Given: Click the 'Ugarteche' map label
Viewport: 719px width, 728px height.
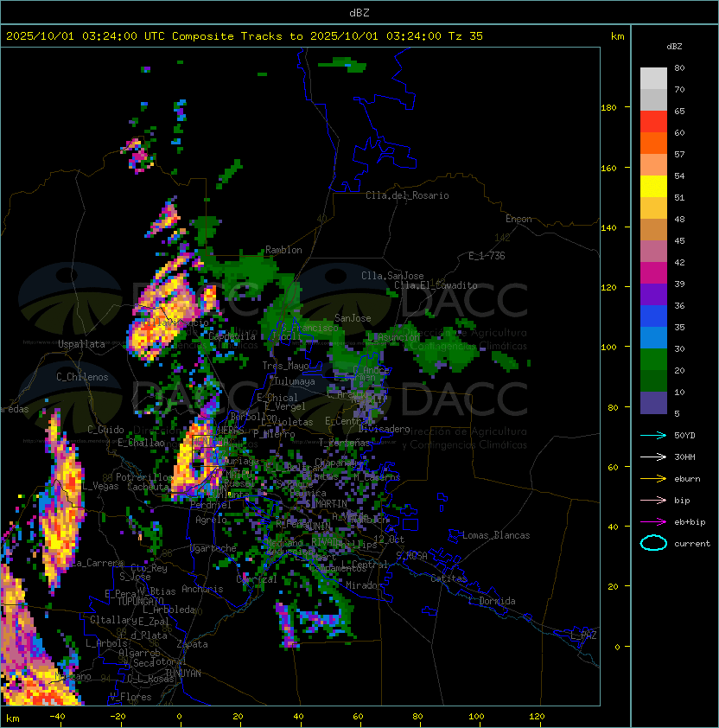Looking at the screenshot, I should [x=213, y=548].
